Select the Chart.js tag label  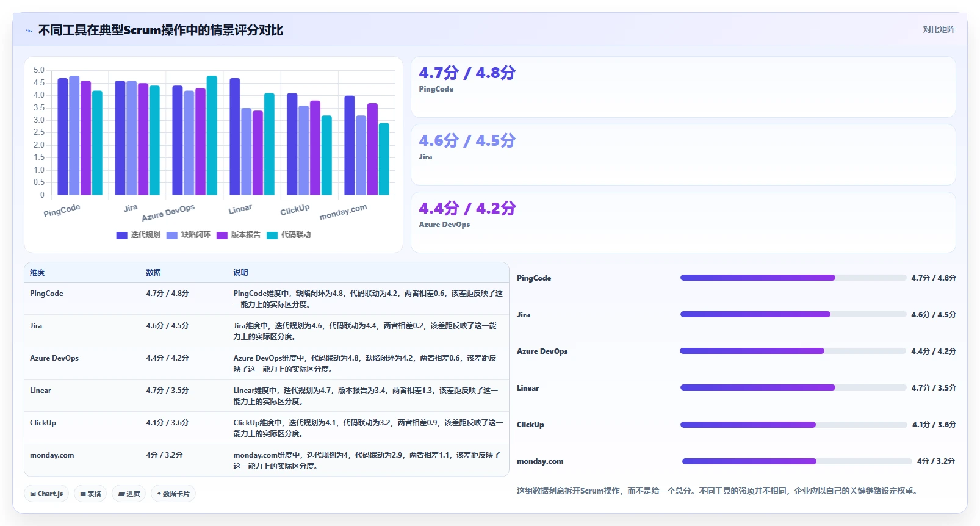click(x=50, y=494)
